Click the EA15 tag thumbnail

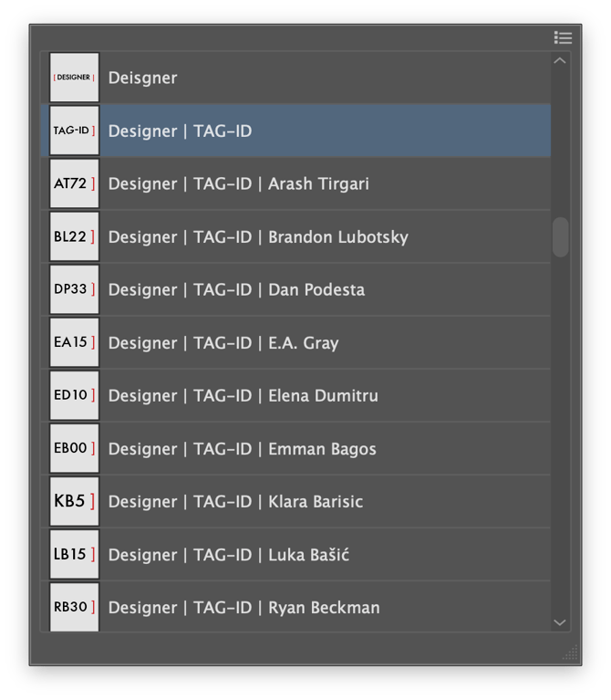tap(74, 342)
